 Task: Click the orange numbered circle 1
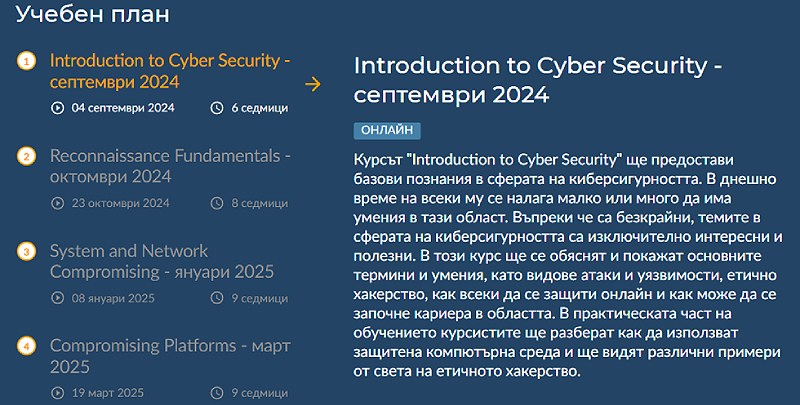tap(26, 62)
